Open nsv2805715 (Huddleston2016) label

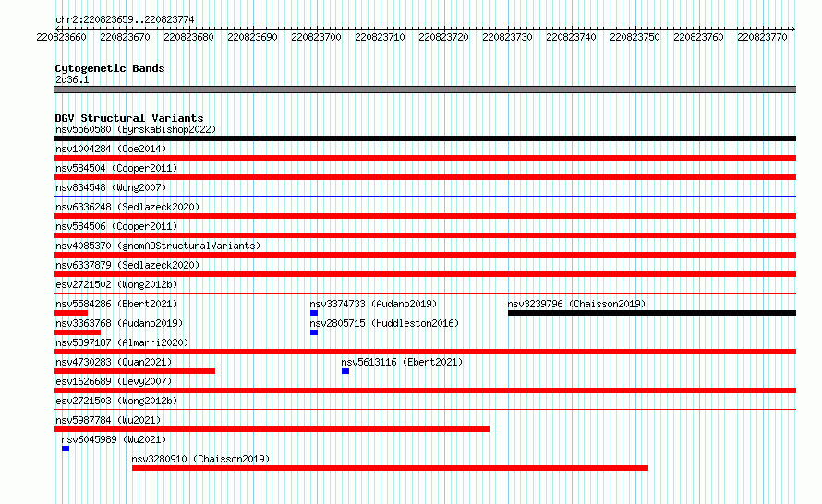[x=383, y=323]
